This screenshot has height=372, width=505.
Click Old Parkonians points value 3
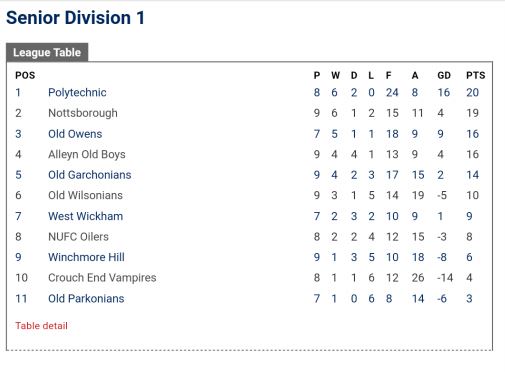point(469,298)
